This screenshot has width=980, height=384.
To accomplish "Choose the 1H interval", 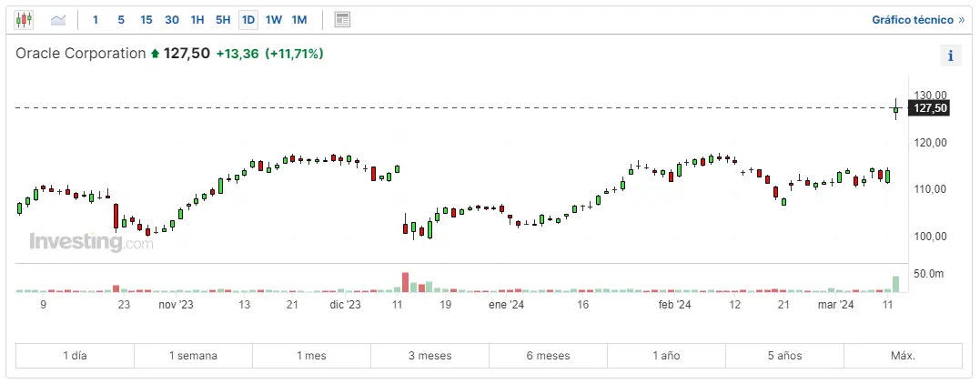I will click(197, 19).
